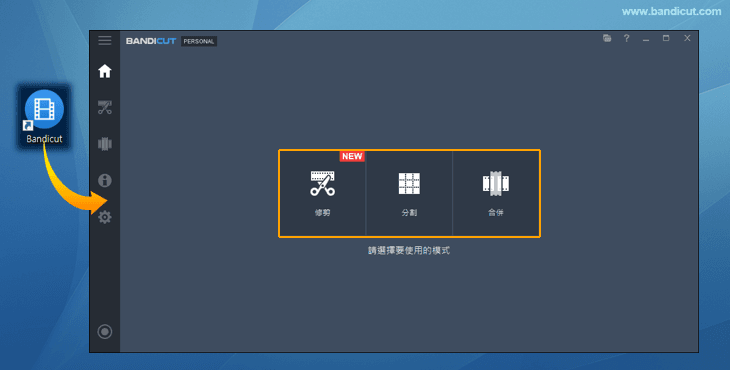
Task: Select the Bandicut desktop shortcut icon
Action: (44, 117)
